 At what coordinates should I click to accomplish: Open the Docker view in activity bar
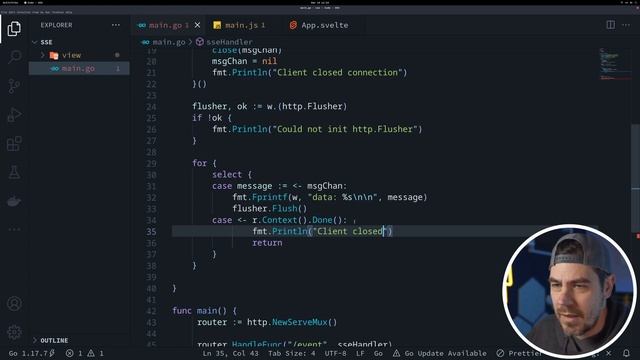click(14, 201)
